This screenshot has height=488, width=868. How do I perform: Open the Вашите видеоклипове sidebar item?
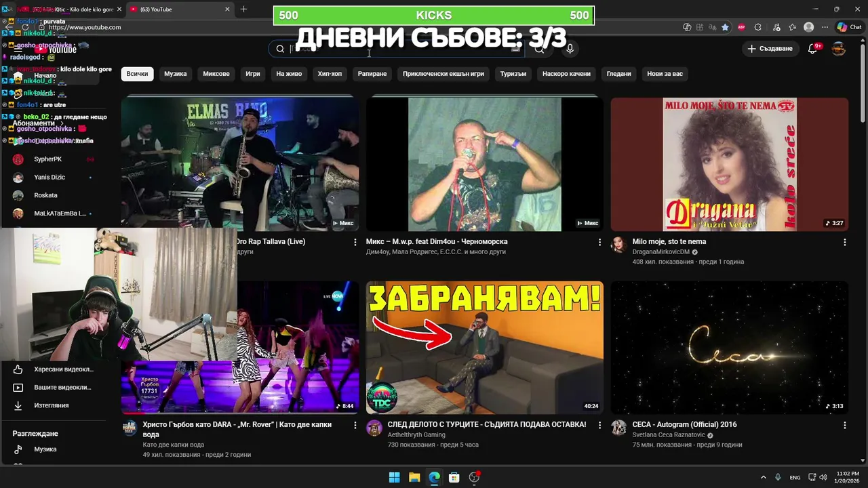click(56, 388)
